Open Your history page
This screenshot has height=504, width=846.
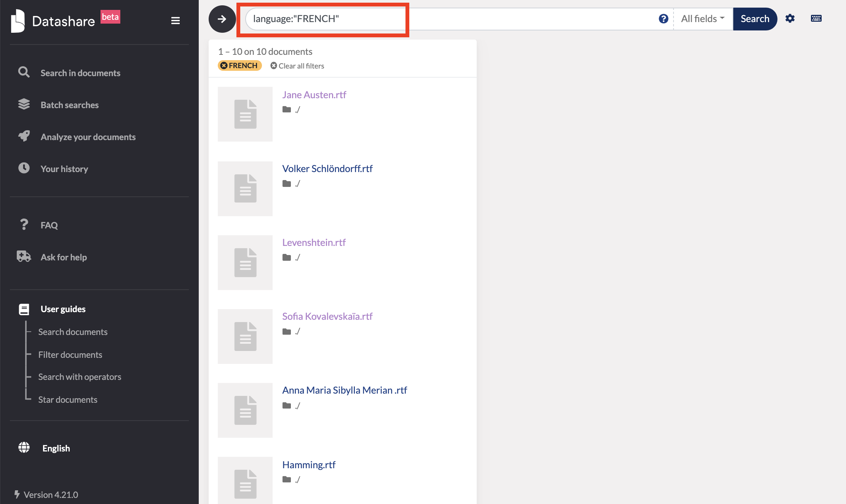(x=64, y=169)
